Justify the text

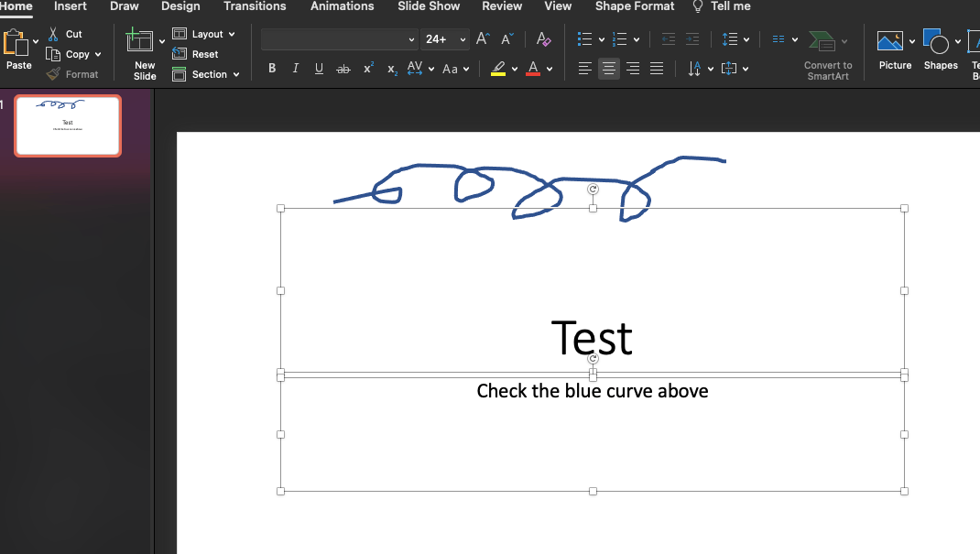pos(657,68)
